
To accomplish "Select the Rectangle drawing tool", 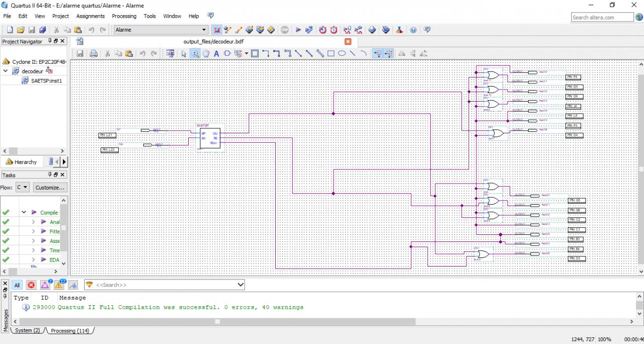I will pyautogui.click(x=331, y=53).
